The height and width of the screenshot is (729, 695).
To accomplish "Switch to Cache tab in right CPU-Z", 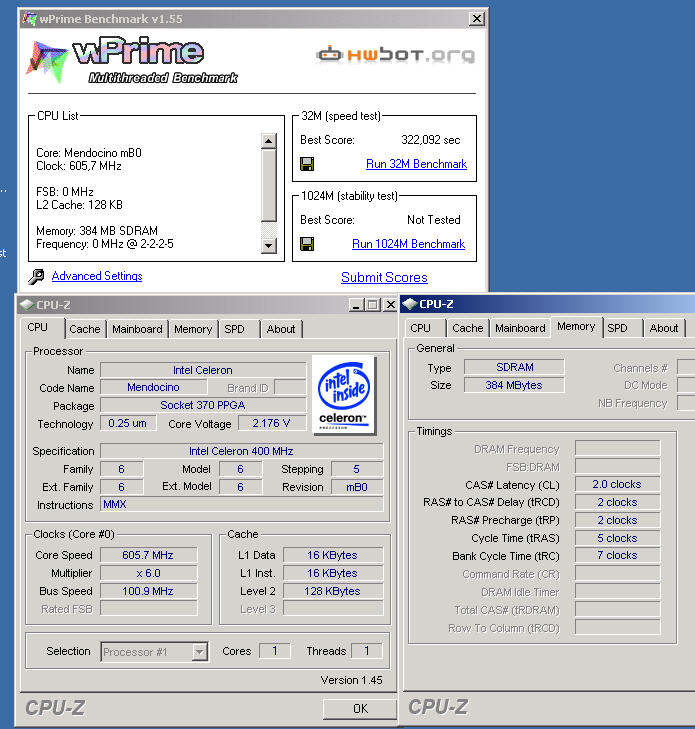I will pyautogui.click(x=468, y=328).
